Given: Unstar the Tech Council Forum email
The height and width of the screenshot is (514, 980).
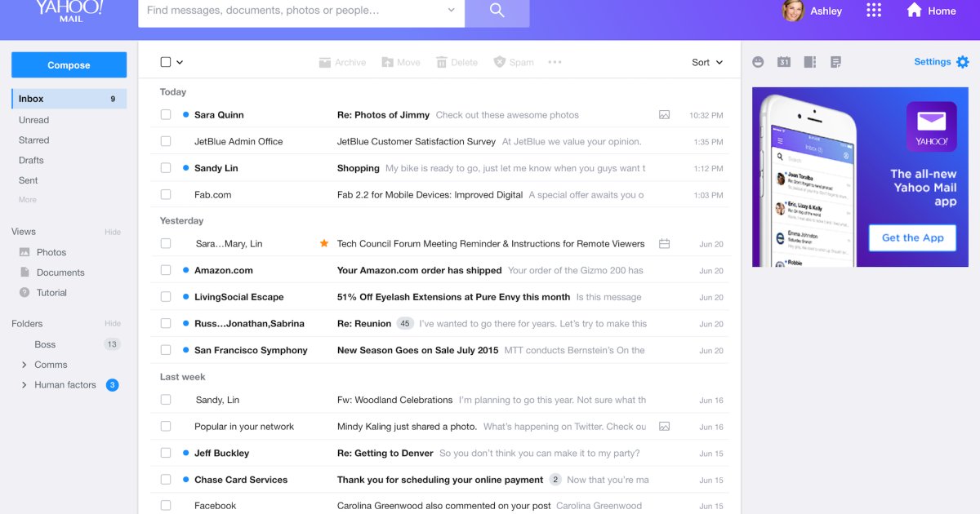Looking at the screenshot, I should tap(324, 243).
